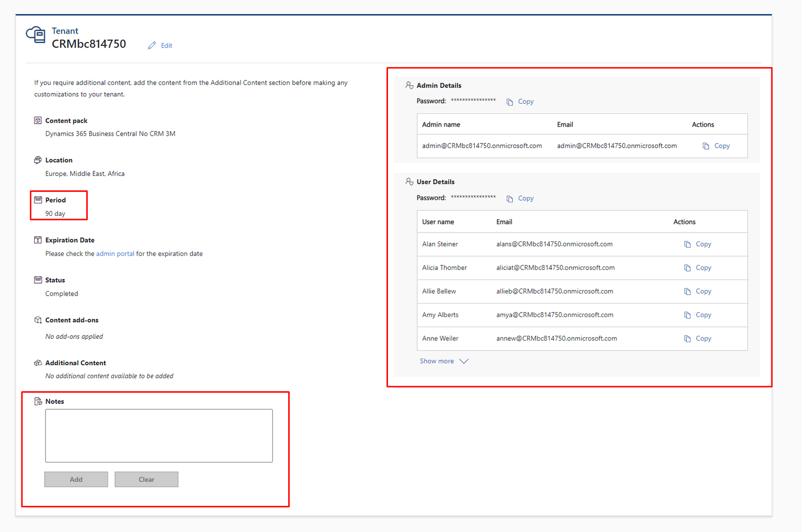
Task: Click the Clear note button
Action: [146, 479]
